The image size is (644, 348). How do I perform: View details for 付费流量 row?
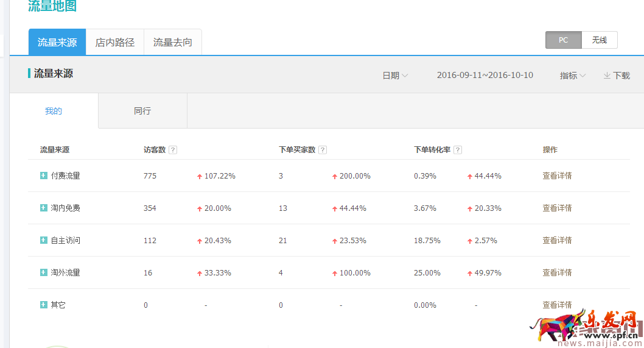tap(557, 176)
